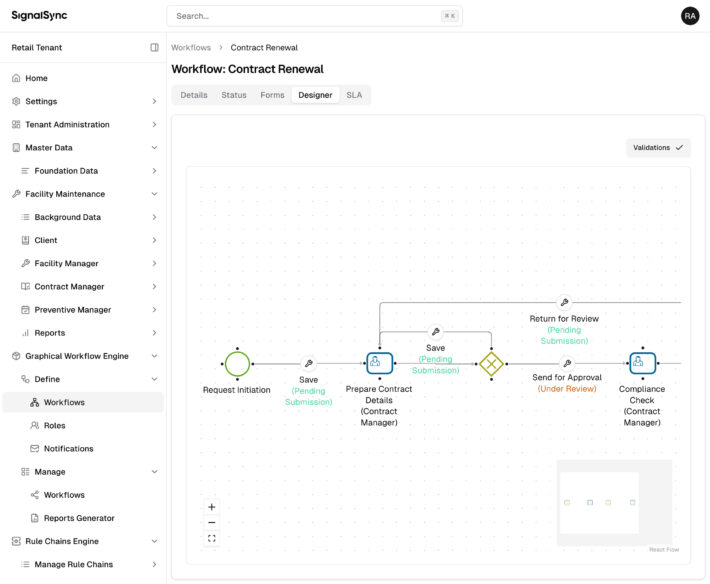Image resolution: width=710 pixels, height=584 pixels.
Task: Collapse the Manage section chevron
Action: pyautogui.click(x=154, y=472)
